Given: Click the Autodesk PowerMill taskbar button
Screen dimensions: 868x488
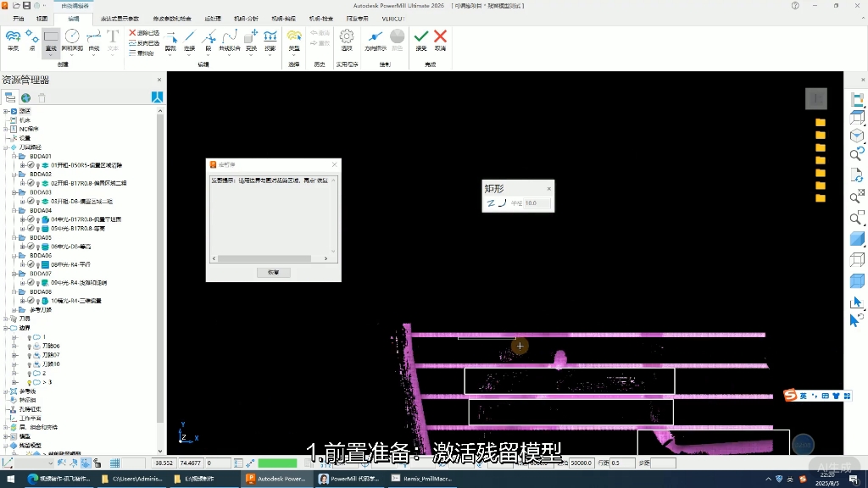Looking at the screenshot, I should 276,479.
